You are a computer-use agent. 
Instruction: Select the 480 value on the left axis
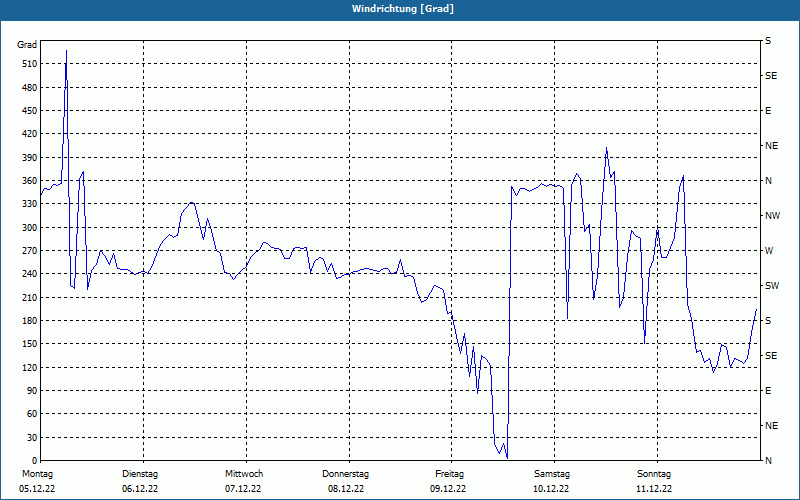click(30, 88)
